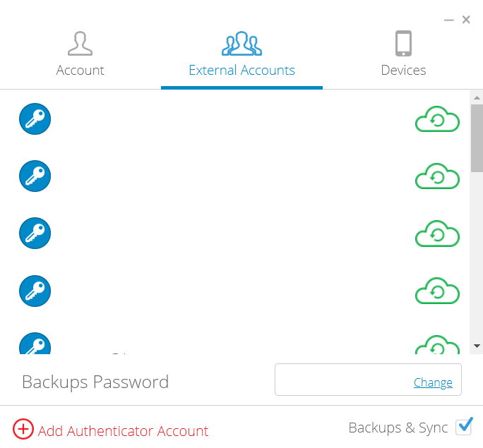483x448 pixels.
Task: Click the vertical scrollbar thumb
Action: [x=477, y=138]
